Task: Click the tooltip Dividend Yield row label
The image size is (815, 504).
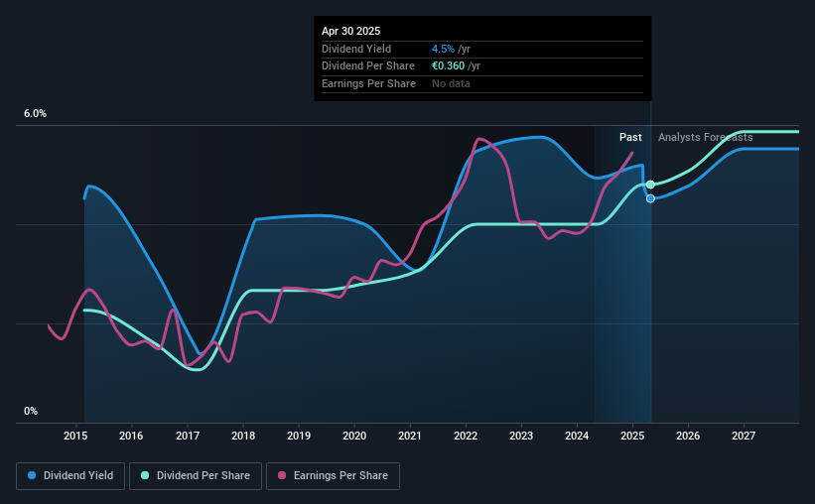Action: (356, 49)
